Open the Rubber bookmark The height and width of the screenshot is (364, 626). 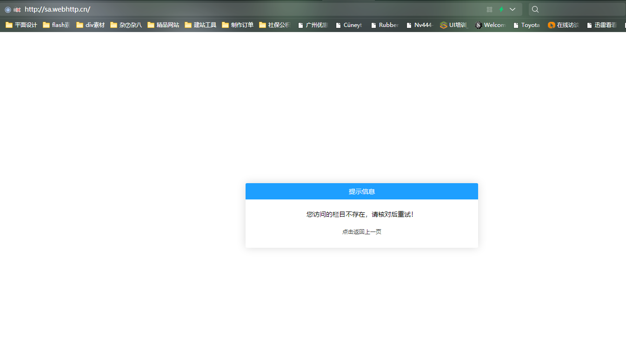coord(385,25)
